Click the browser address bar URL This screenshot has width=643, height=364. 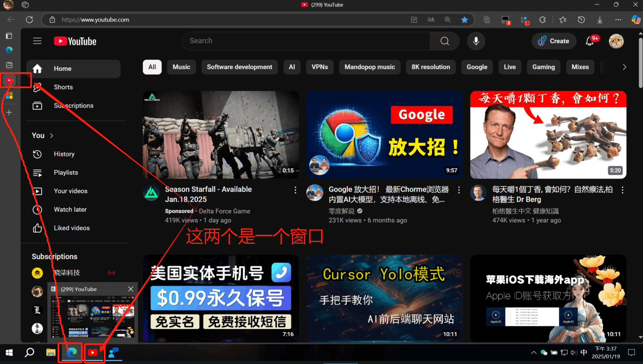pos(95,19)
